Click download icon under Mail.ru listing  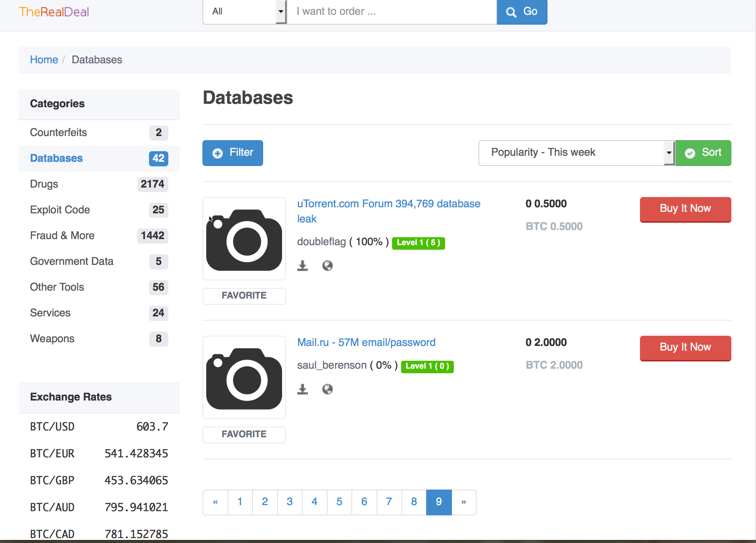click(x=303, y=389)
